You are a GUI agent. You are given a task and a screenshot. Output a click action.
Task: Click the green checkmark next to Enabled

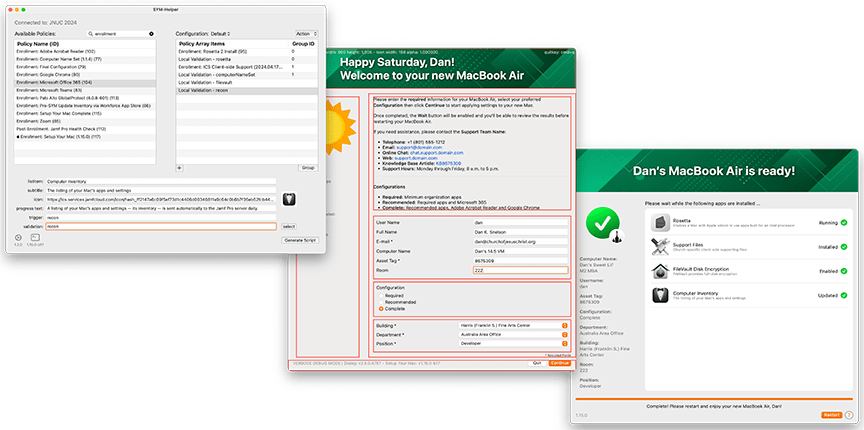click(x=844, y=271)
